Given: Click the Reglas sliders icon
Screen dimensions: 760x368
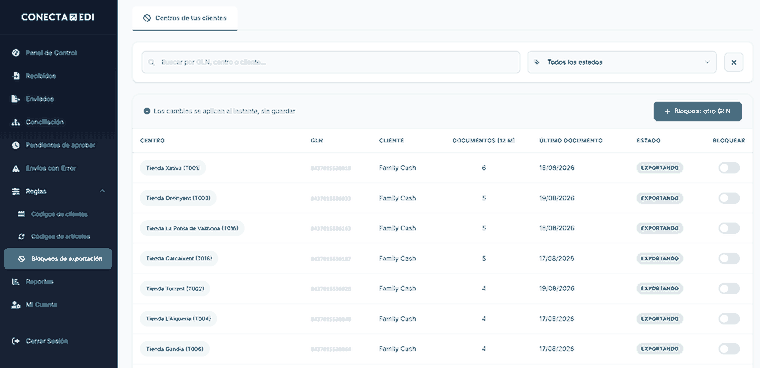Looking at the screenshot, I should pyautogui.click(x=16, y=191).
